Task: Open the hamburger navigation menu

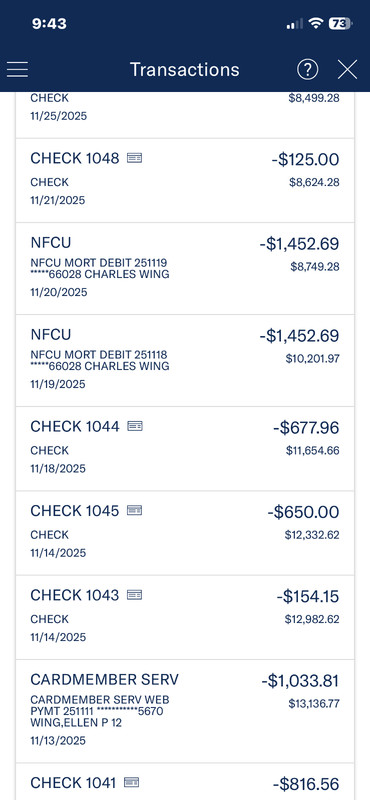Action: [17, 69]
